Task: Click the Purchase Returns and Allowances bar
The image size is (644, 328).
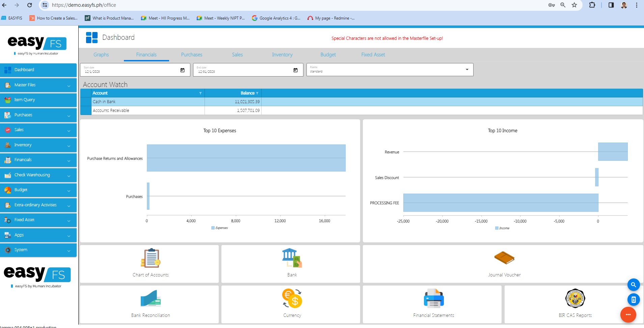Action: (246, 158)
